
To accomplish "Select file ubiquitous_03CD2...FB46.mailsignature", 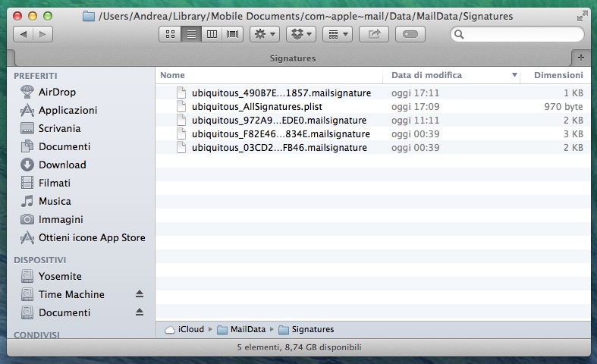I will click(x=279, y=148).
